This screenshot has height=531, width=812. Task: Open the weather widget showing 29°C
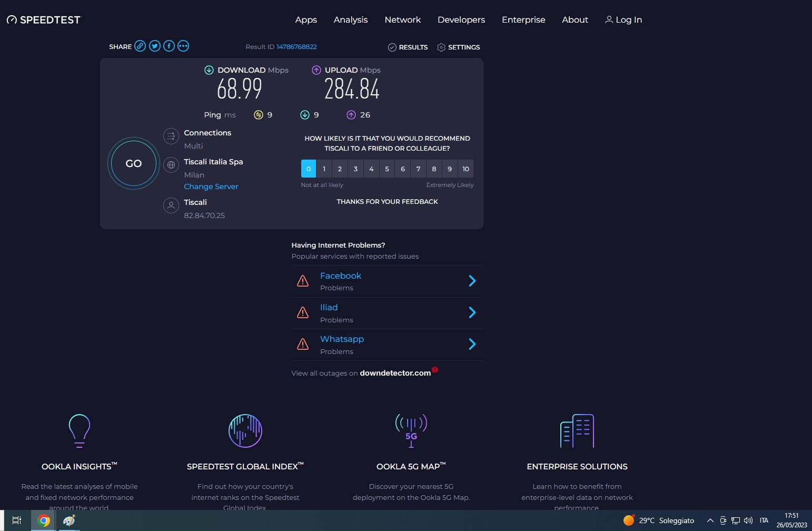pos(659,520)
